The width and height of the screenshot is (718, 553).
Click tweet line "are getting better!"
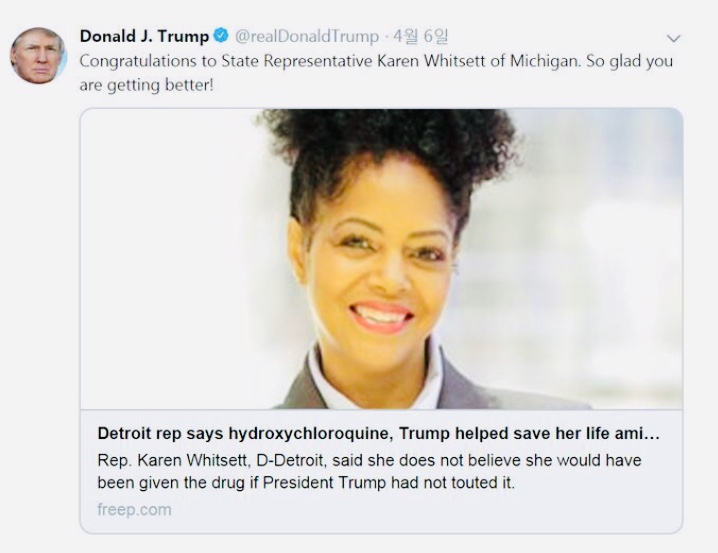pyautogui.click(x=147, y=85)
